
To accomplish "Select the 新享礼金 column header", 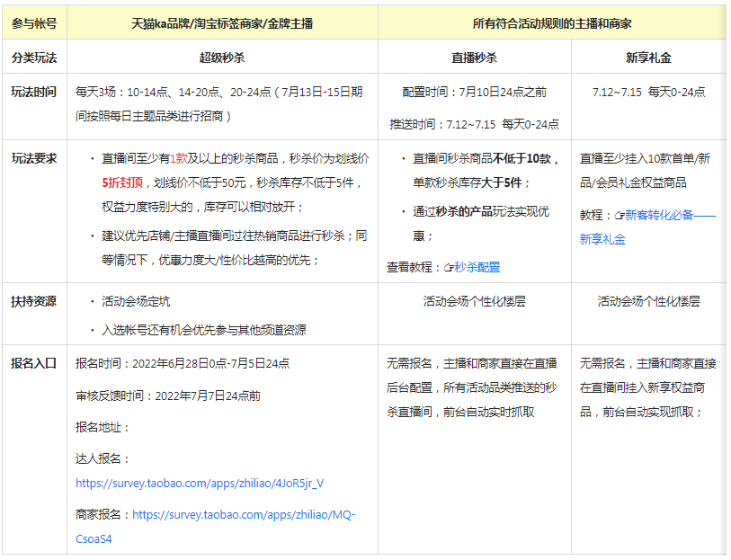I will coord(649,58).
